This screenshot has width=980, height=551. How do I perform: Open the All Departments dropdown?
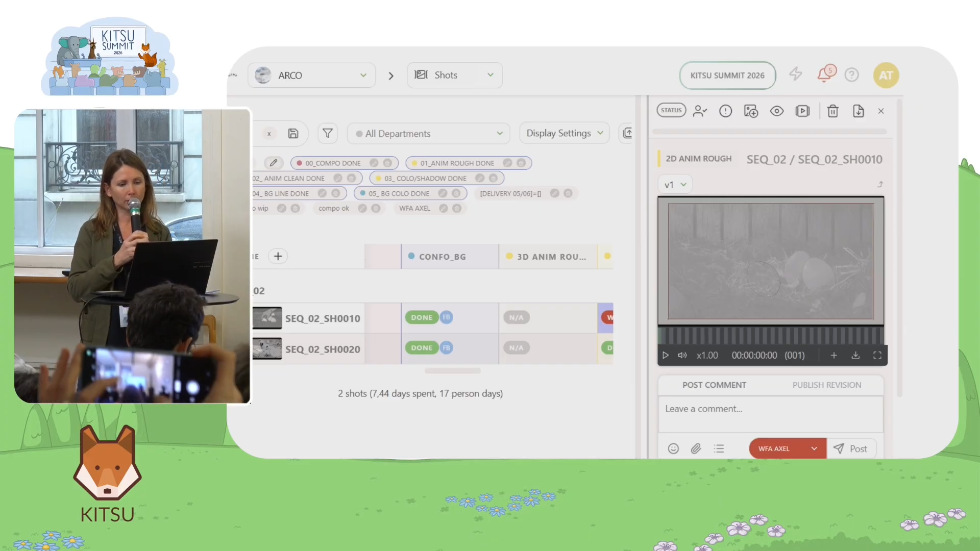(429, 133)
